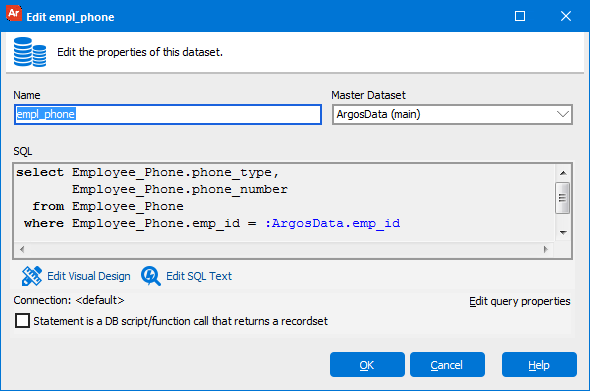Screen dimensions: 590x391
Task: Open Edit query properties link
Action: [x=520, y=301]
